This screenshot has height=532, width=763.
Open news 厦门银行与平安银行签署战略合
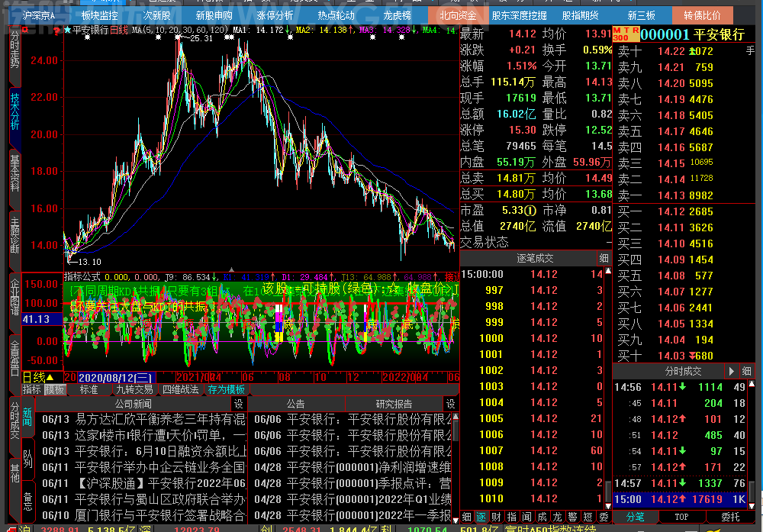[x=144, y=515]
